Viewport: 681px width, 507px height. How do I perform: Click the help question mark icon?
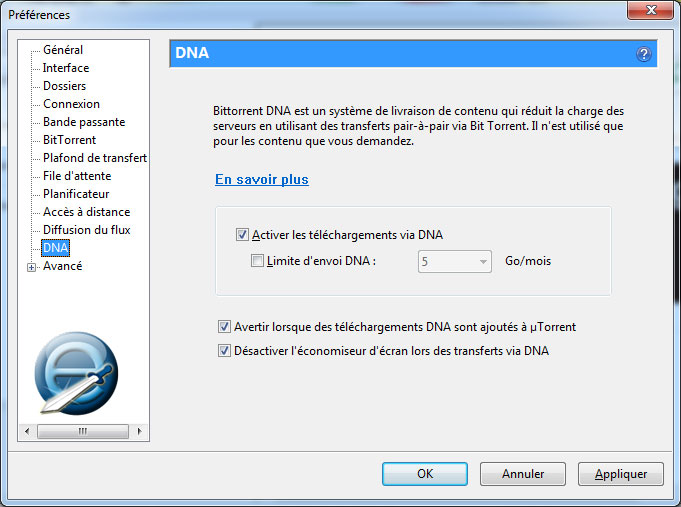point(644,54)
